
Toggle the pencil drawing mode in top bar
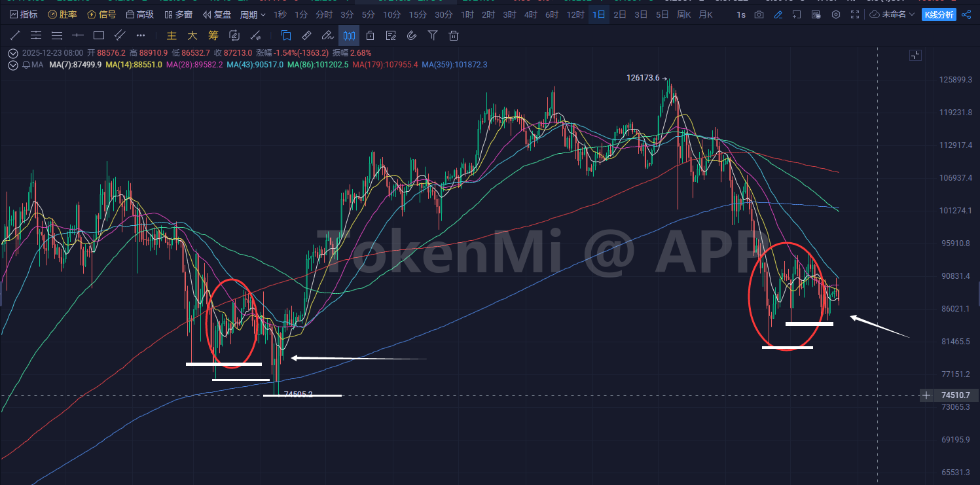778,14
